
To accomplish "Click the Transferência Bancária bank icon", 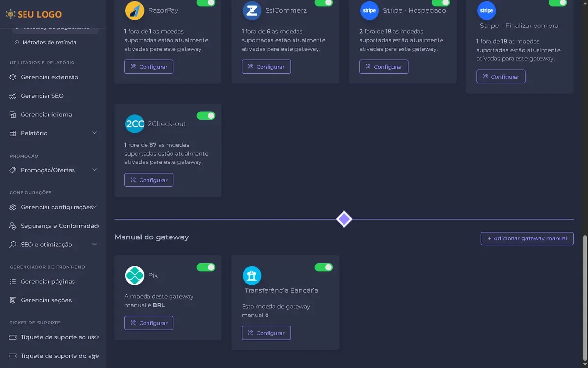I will coord(252,275).
